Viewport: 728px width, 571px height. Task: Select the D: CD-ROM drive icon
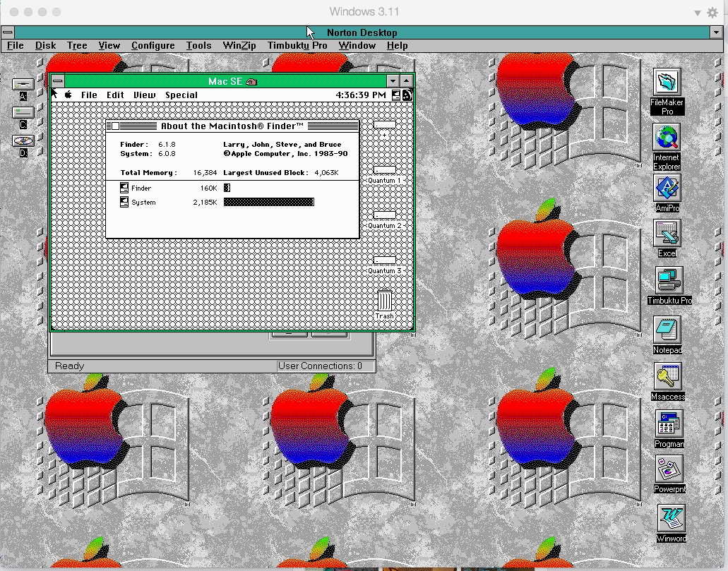click(23, 140)
